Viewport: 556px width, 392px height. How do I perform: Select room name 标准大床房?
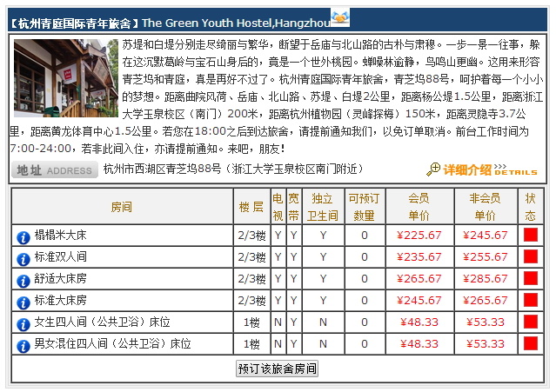point(61,300)
